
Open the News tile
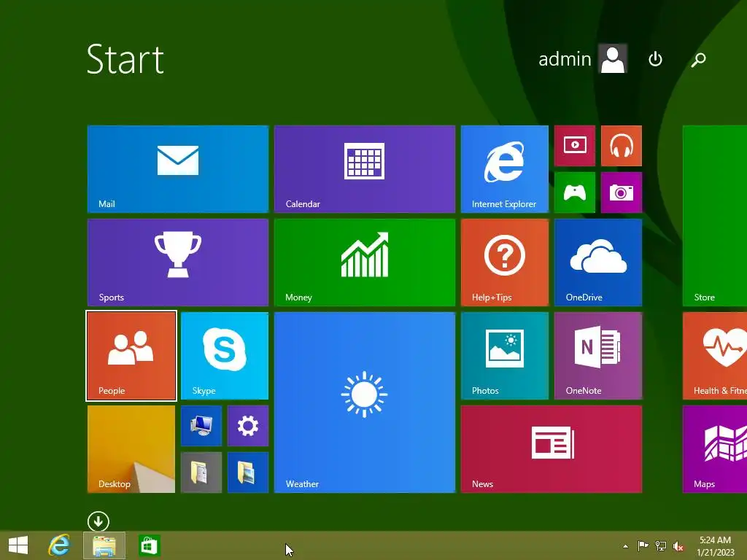(551, 449)
